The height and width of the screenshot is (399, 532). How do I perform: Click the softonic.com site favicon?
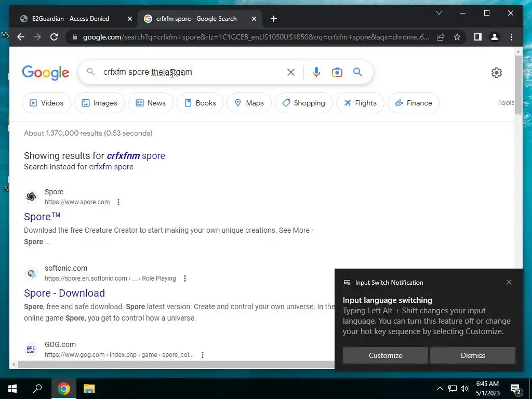tap(31, 273)
